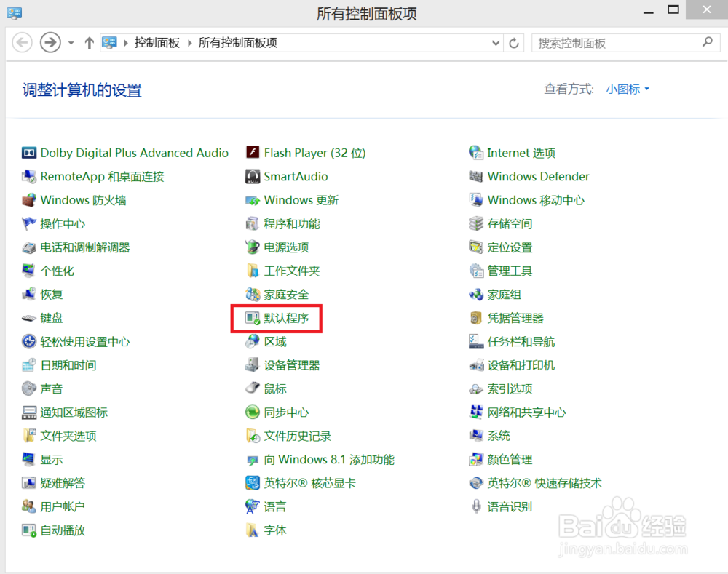Open the 区域 link
Image resolution: width=728 pixels, height=574 pixels.
click(275, 341)
